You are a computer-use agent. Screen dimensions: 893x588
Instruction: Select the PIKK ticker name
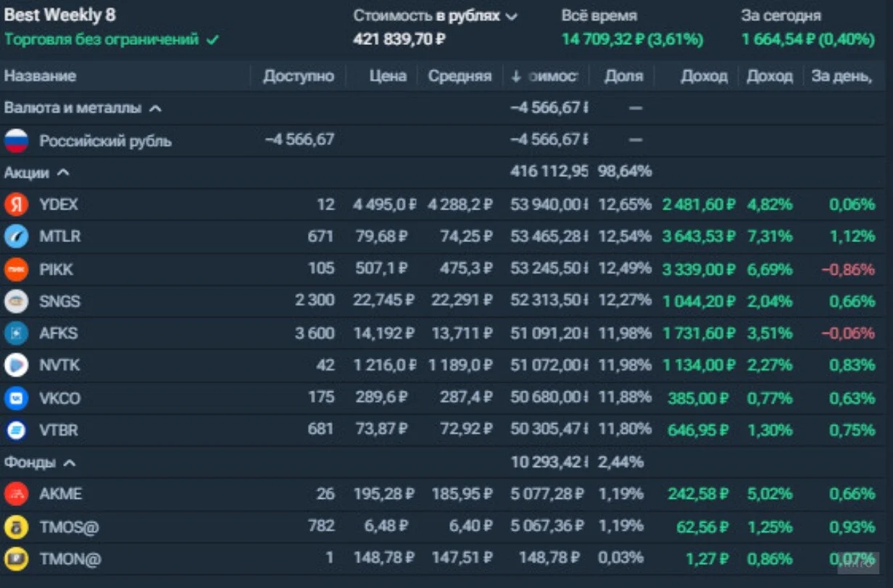click(x=56, y=270)
